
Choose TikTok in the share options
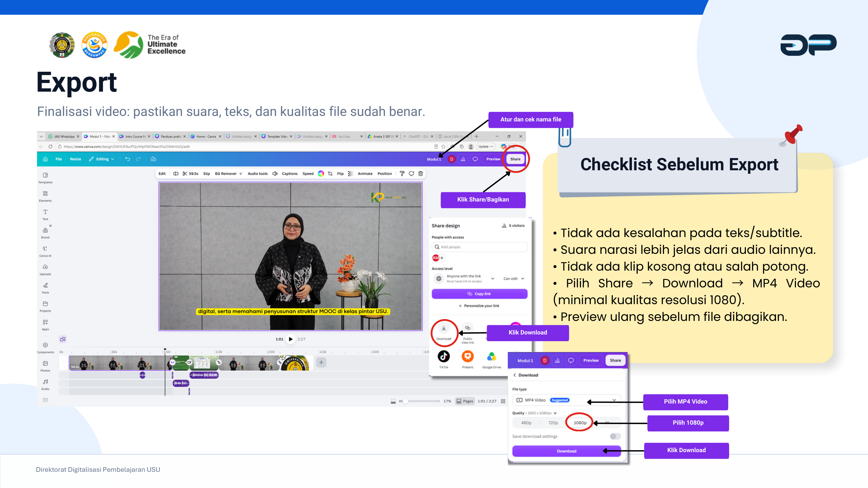(444, 359)
